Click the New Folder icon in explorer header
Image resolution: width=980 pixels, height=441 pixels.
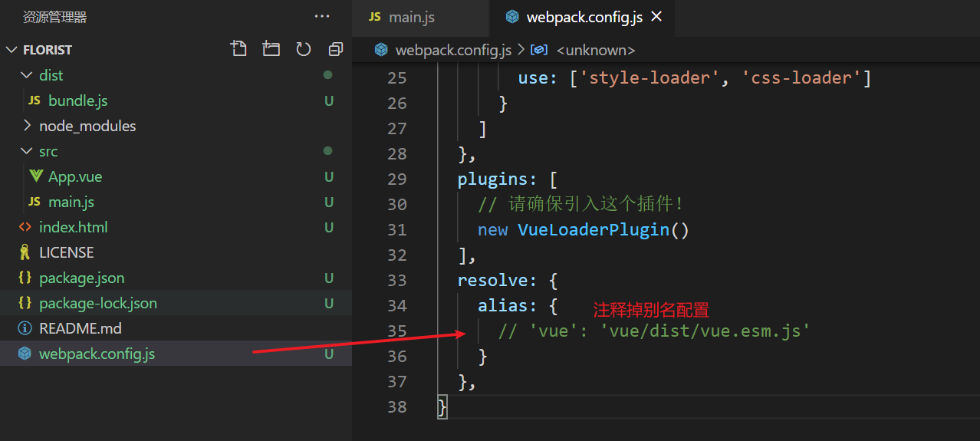pyautogui.click(x=271, y=49)
